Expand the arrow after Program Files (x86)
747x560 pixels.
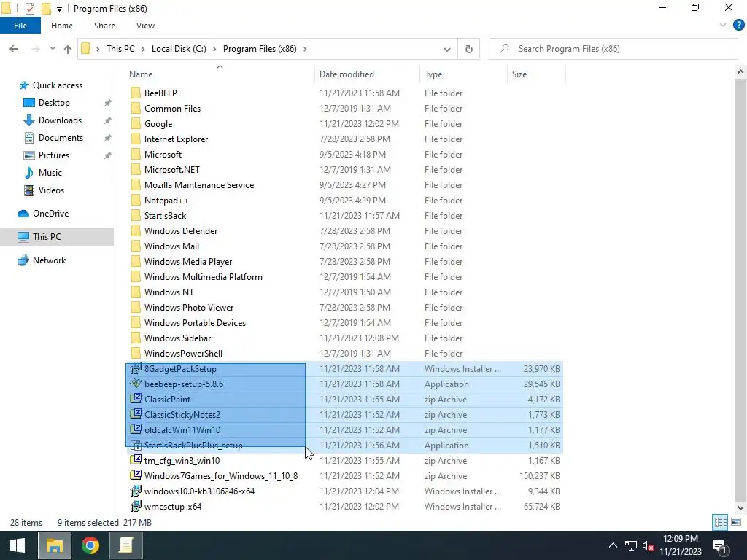305,49
